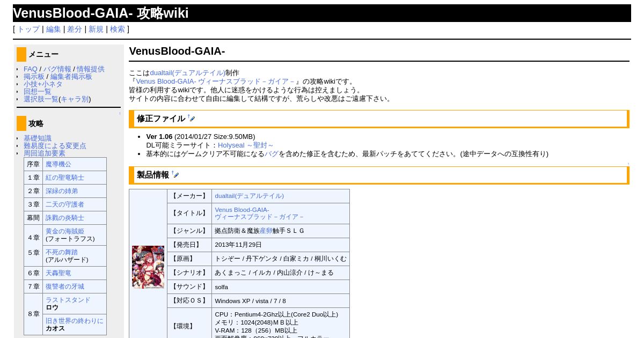The height and width of the screenshot is (338, 644).
Task: Open the 回想一覧 page
Action: coord(38,92)
